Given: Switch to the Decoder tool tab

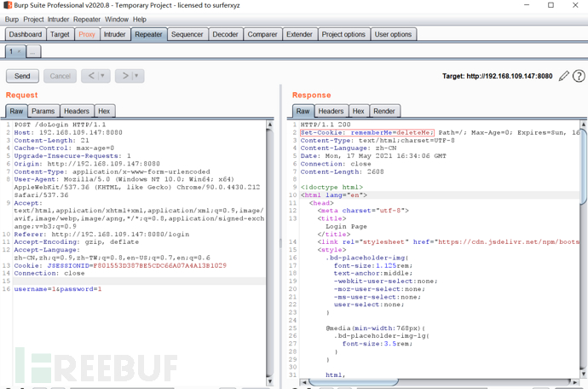Looking at the screenshot, I should [225, 34].
